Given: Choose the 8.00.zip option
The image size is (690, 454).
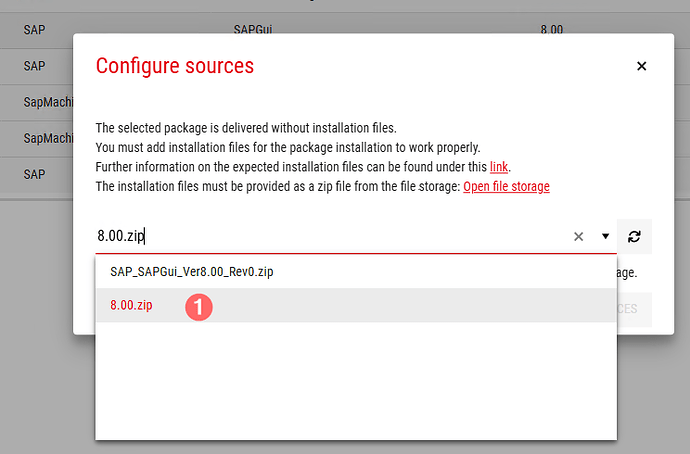Looking at the screenshot, I should tap(356, 305).
